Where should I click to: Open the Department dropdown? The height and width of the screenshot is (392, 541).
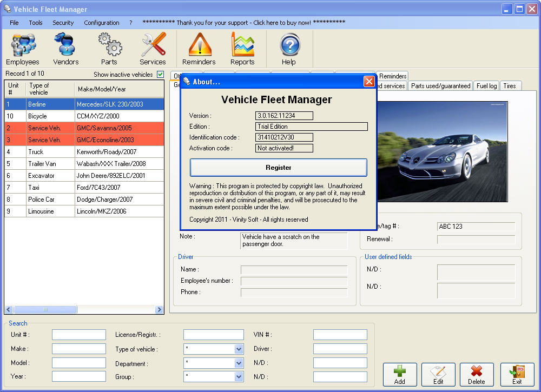click(238, 363)
